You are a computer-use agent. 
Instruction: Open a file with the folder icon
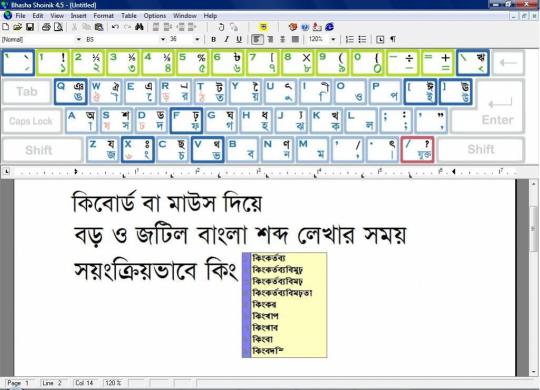(x=18, y=27)
